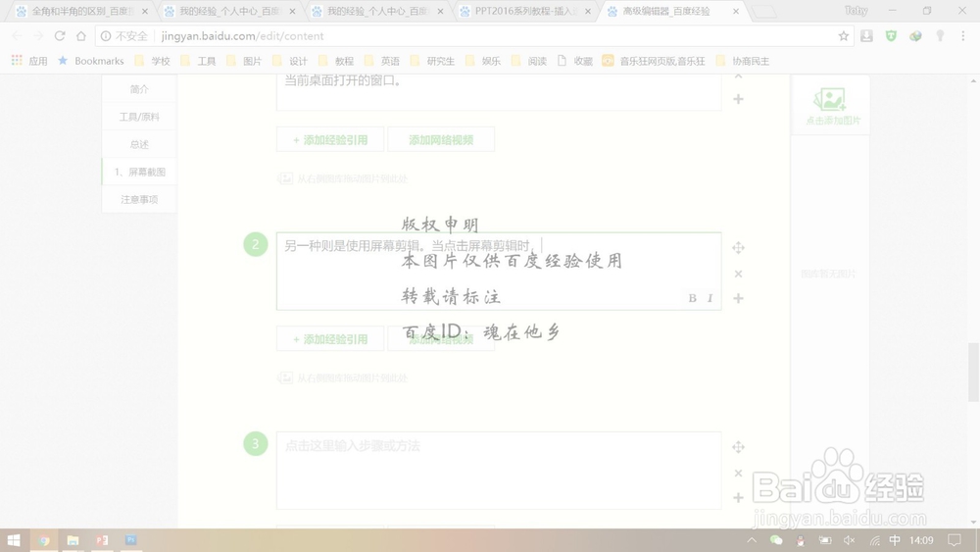Open the 教程 bookmark folder
The width and height of the screenshot is (980, 552).
(336, 61)
